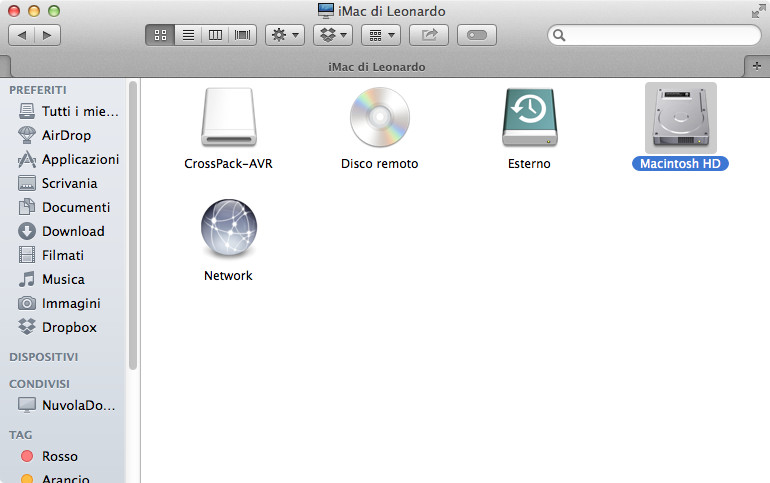Open the Action gear dropdown menu

tap(284, 35)
